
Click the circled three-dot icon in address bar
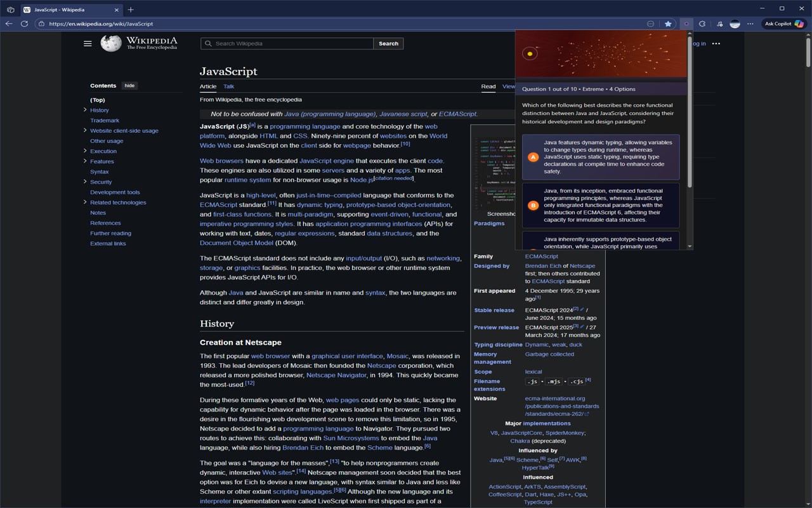[x=650, y=23]
